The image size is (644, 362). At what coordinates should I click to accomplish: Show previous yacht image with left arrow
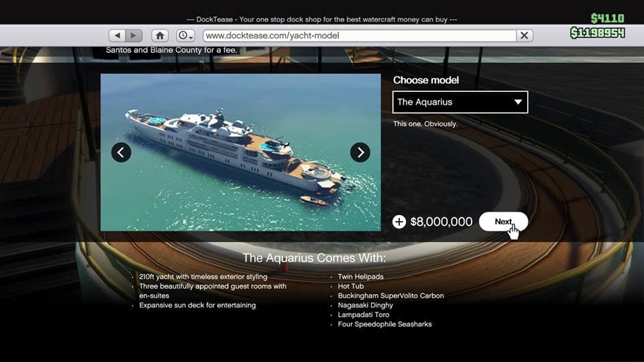(x=121, y=152)
